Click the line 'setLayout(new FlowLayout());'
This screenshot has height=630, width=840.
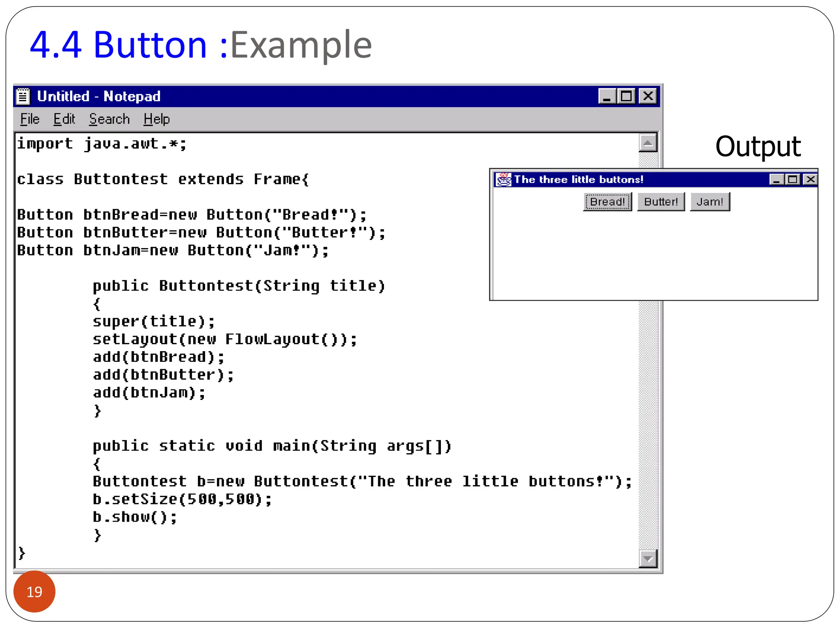pyautogui.click(x=225, y=340)
